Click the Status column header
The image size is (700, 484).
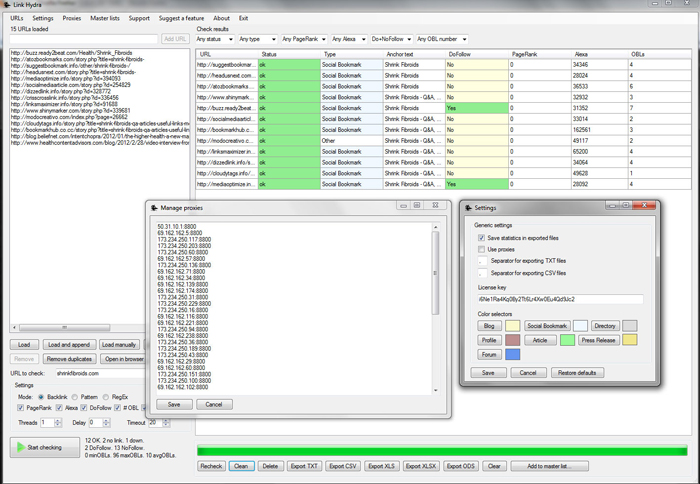click(x=289, y=54)
